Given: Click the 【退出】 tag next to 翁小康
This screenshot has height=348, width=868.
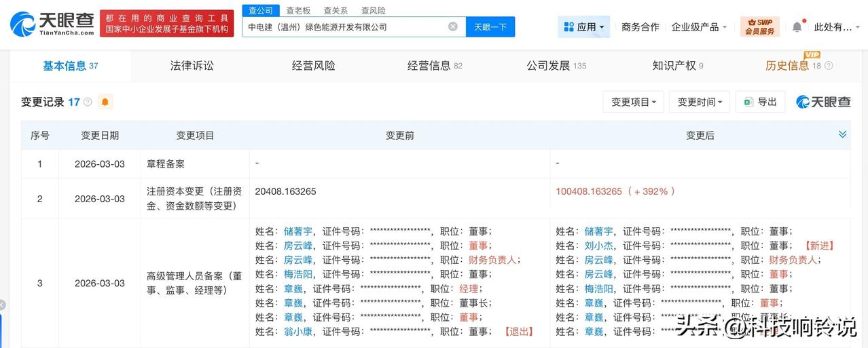Looking at the screenshot, I should [x=518, y=332].
